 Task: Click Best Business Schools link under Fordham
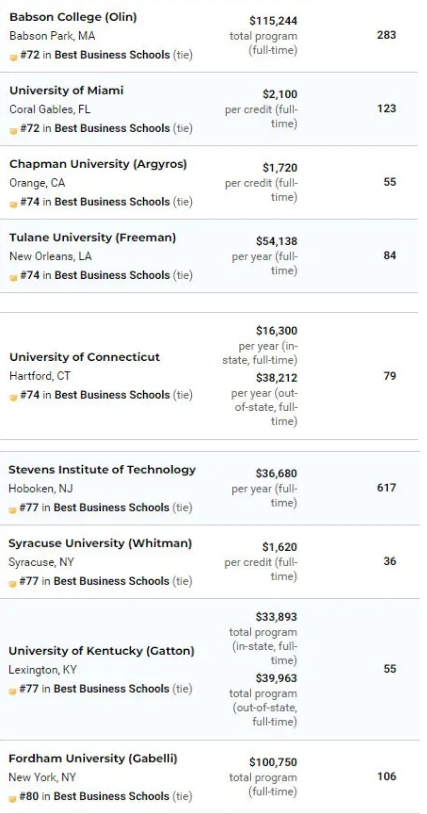tap(112, 796)
